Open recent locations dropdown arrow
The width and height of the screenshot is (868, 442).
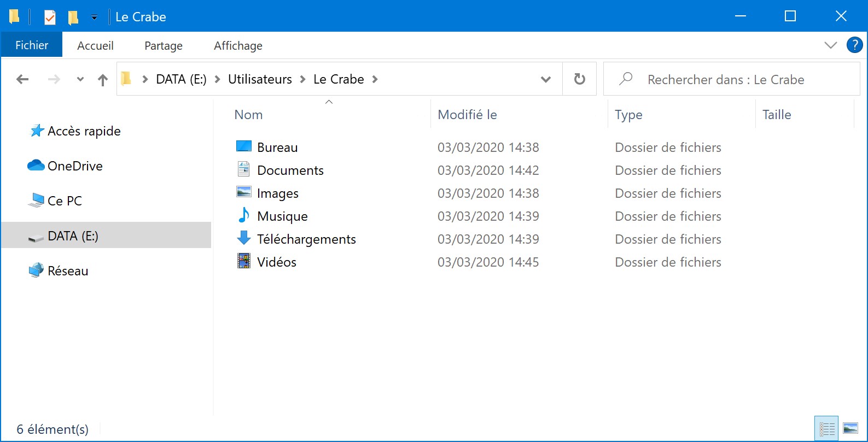pyautogui.click(x=80, y=80)
